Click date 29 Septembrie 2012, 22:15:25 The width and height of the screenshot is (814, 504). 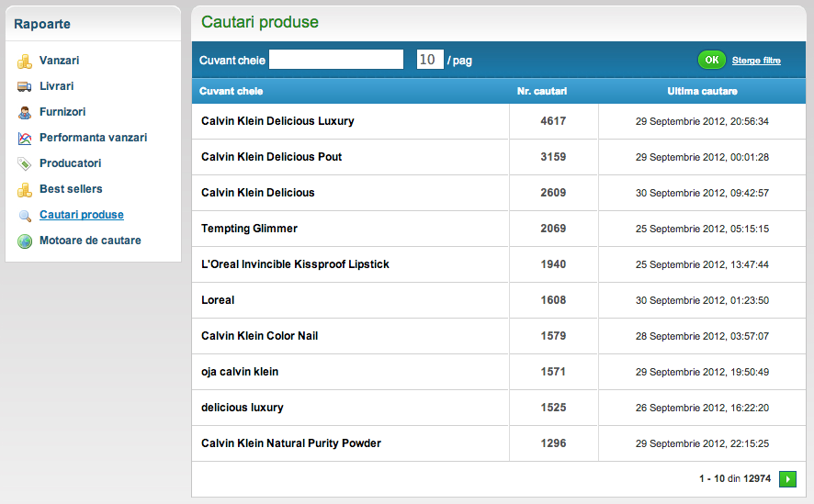(x=703, y=443)
